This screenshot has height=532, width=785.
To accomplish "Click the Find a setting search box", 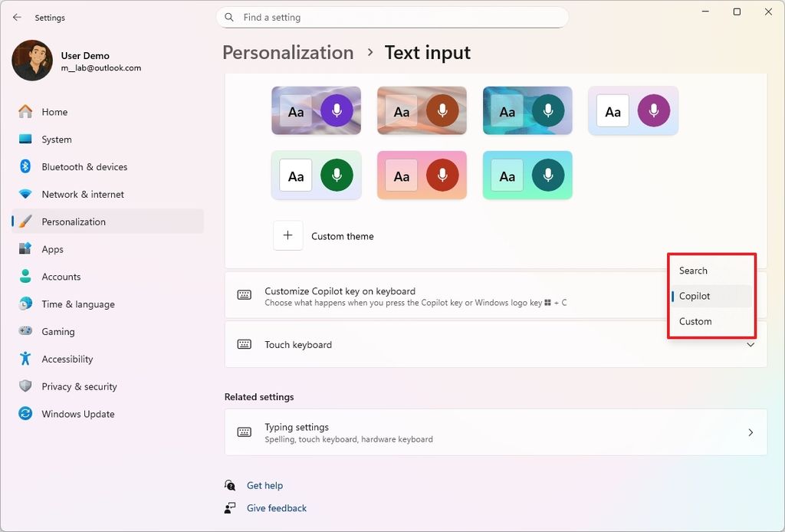I will (392, 17).
